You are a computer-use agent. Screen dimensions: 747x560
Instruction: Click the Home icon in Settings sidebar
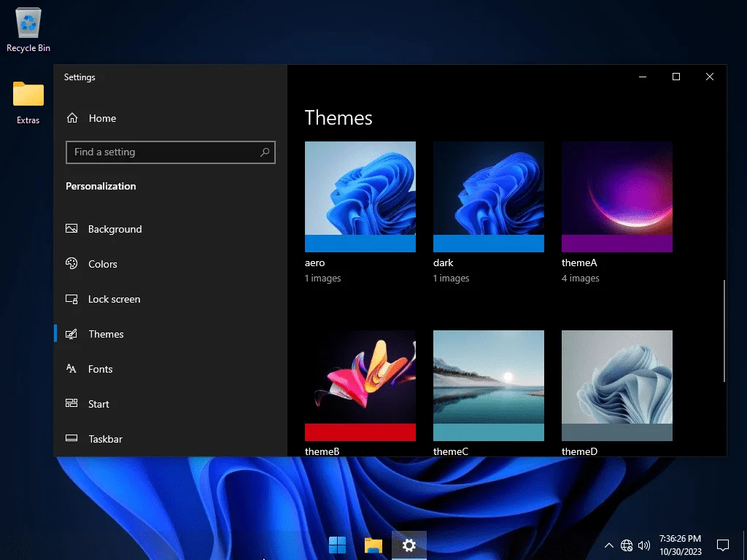click(x=72, y=117)
